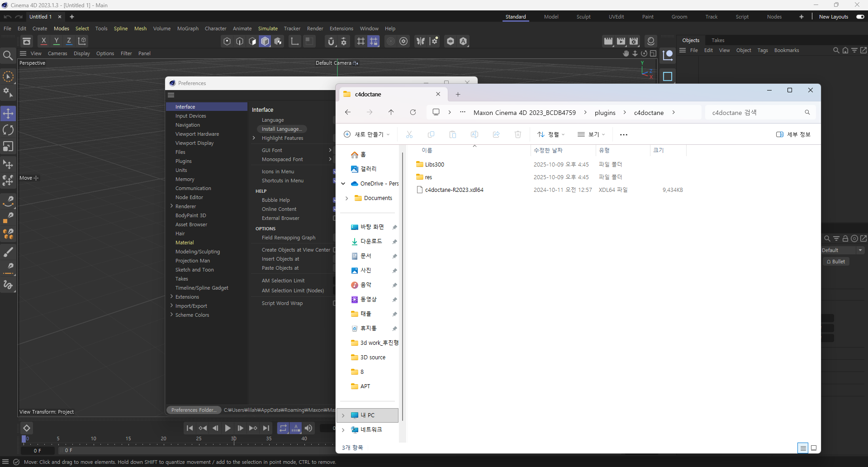Click the Preferences Folder button
Image resolution: width=868 pixels, height=467 pixels.
click(x=194, y=410)
